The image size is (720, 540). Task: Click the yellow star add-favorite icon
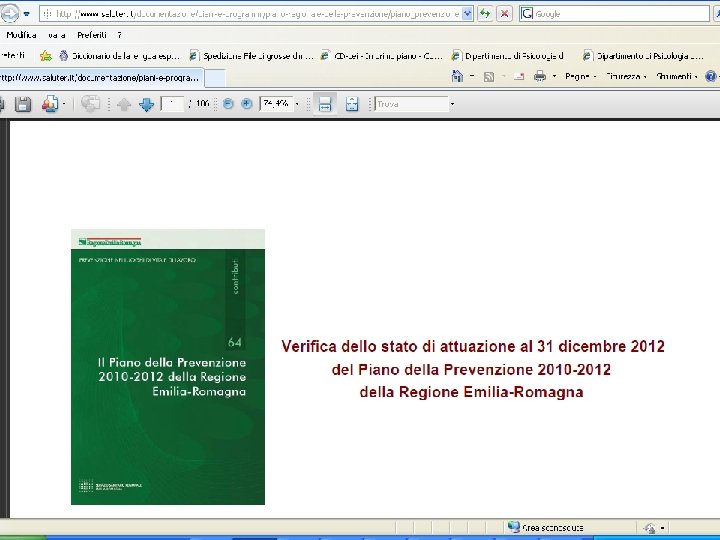coord(45,56)
